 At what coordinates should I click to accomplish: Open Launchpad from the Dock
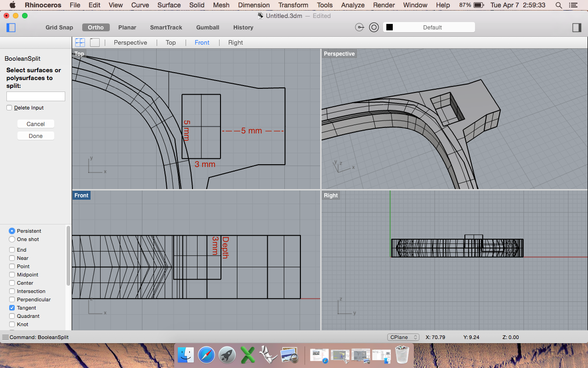click(227, 355)
